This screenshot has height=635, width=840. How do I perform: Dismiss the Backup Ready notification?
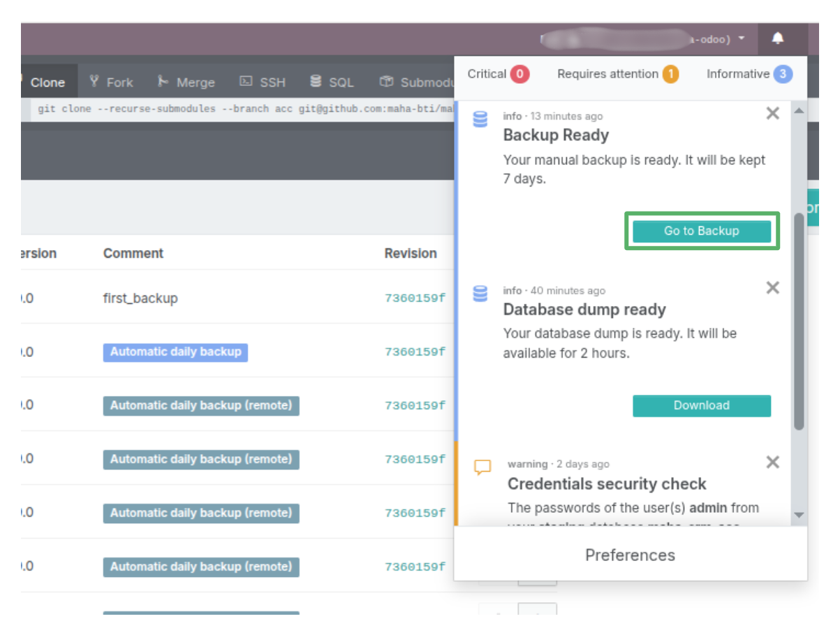click(772, 114)
